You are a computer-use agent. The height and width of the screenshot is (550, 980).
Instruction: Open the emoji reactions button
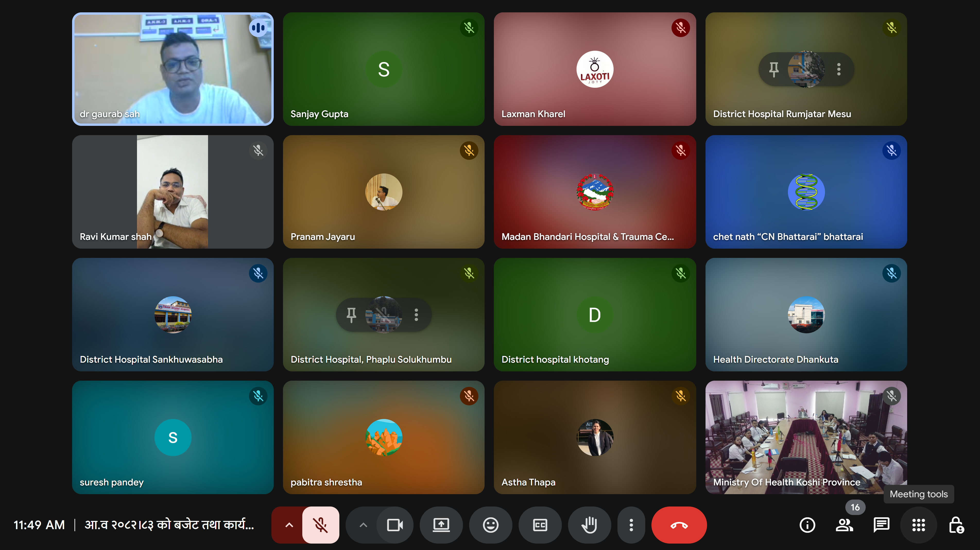[x=490, y=525]
